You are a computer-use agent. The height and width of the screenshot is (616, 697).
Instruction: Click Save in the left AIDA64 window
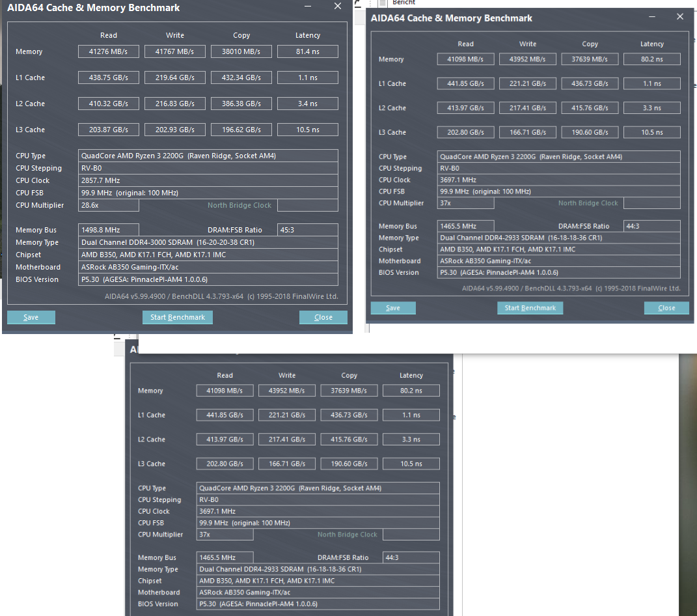[31, 317]
